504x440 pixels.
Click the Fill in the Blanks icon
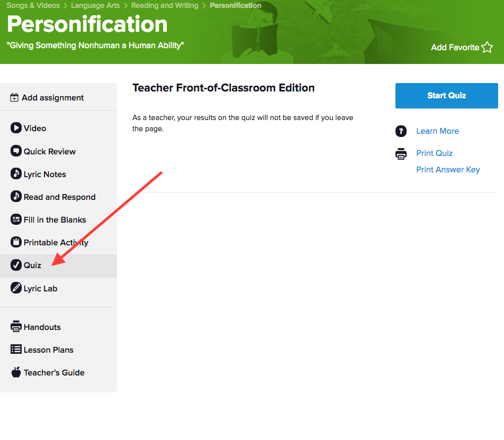click(x=16, y=219)
